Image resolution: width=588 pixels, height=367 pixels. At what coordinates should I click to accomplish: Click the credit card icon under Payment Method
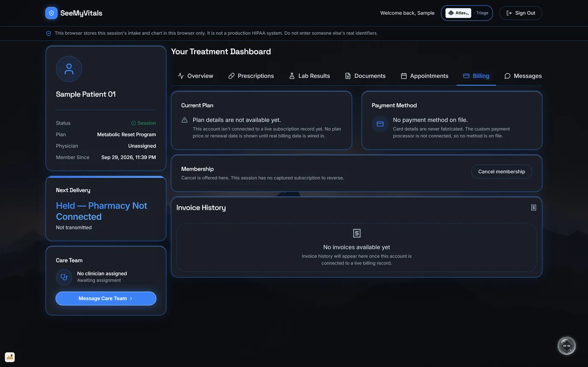pos(380,124)
